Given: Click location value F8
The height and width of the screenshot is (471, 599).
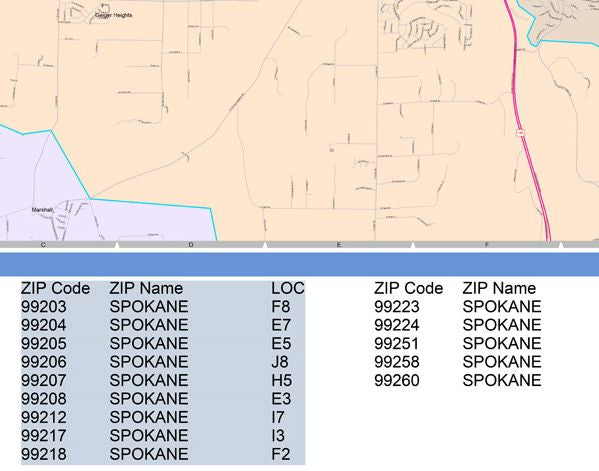Looking at the screenshot, I should pos(281,307).
